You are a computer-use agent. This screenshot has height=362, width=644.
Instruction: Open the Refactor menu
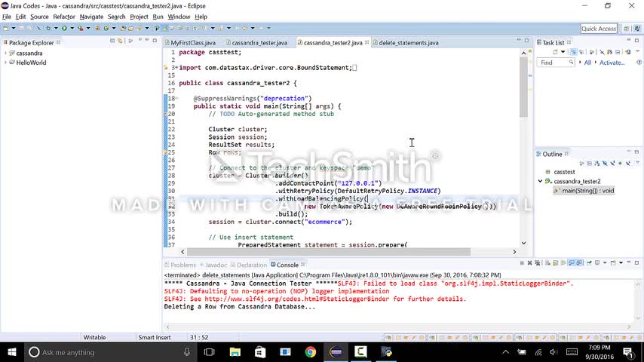pos(64,17)
